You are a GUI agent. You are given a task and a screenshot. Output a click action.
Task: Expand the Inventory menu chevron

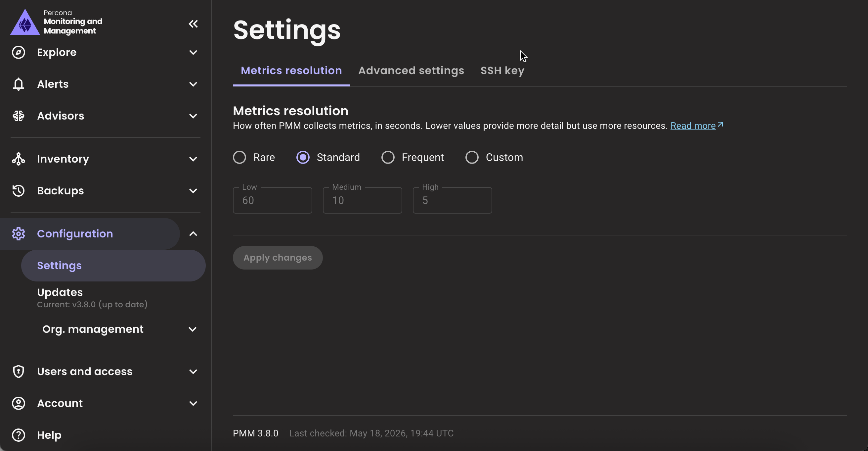pyautogui.click(x=193, y=159)
